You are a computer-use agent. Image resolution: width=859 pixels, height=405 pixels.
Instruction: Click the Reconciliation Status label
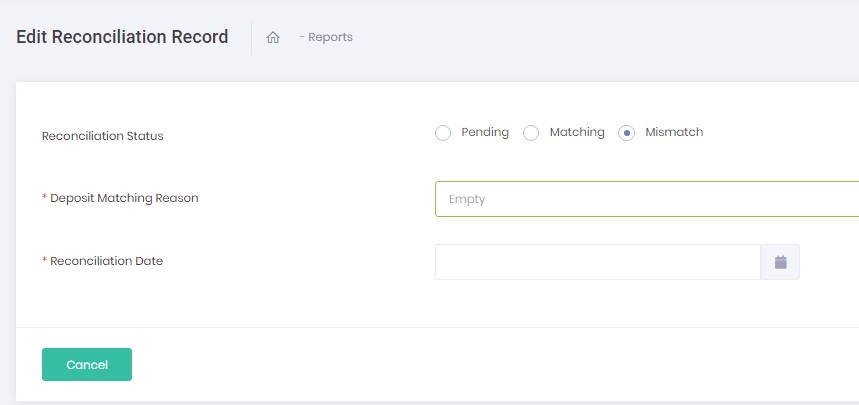tap(102, 136)
